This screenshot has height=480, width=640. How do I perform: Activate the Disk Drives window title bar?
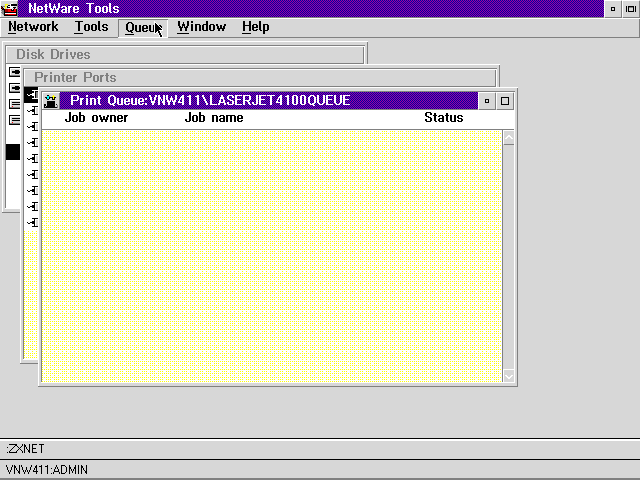click(x=185, y=54)
